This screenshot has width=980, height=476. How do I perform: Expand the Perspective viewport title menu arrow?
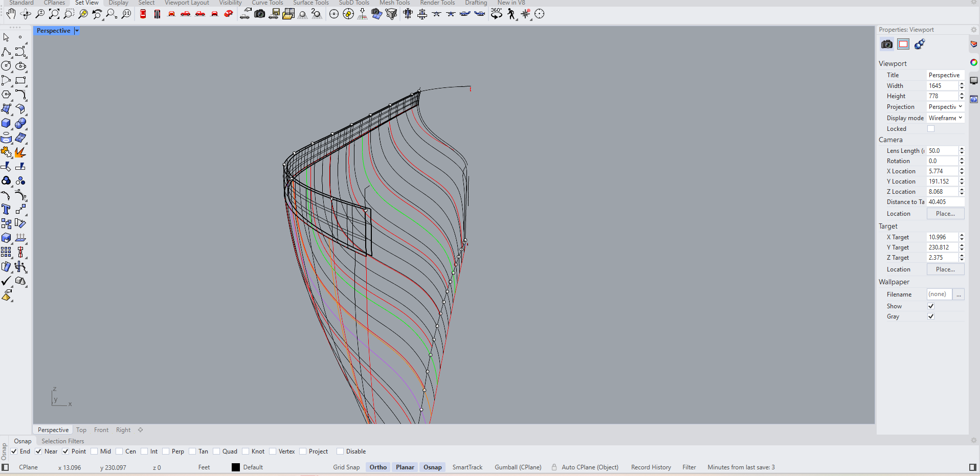tap(77, 31)
